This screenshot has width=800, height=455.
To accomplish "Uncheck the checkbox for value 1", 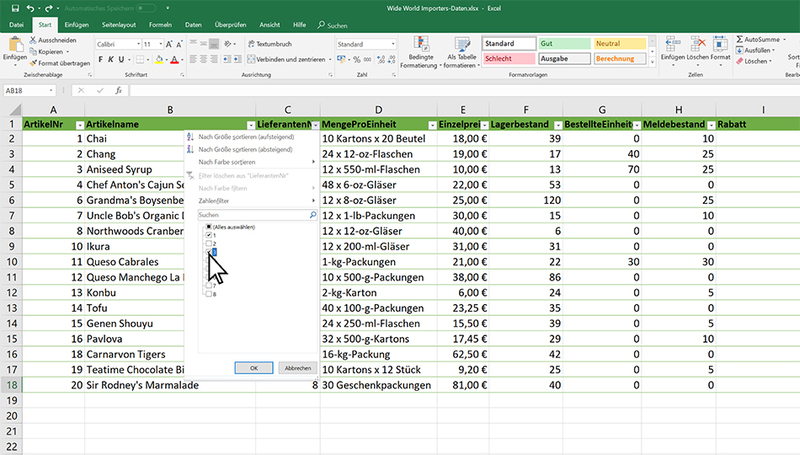I will [x=209, y=236].
